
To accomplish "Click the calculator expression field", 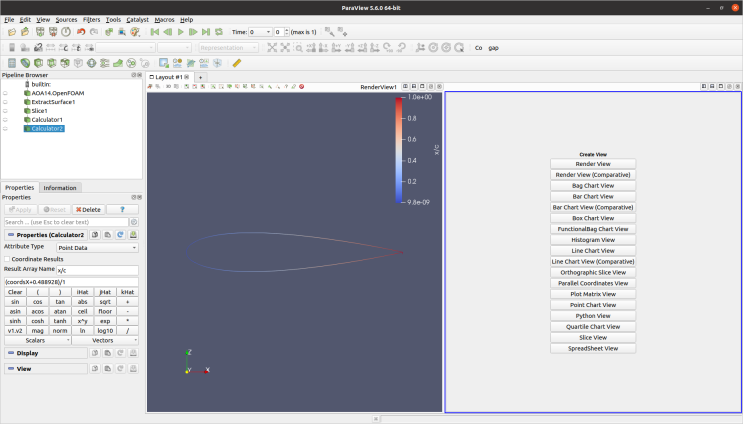I will (71, 282).
